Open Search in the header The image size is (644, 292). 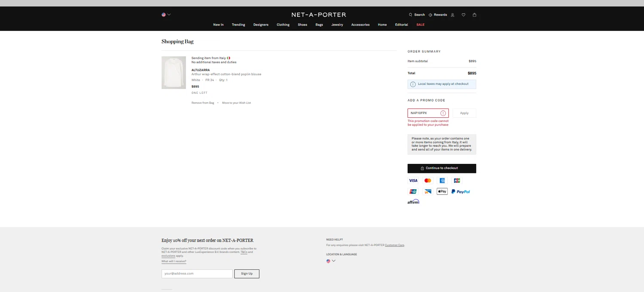tap(417, 15)
